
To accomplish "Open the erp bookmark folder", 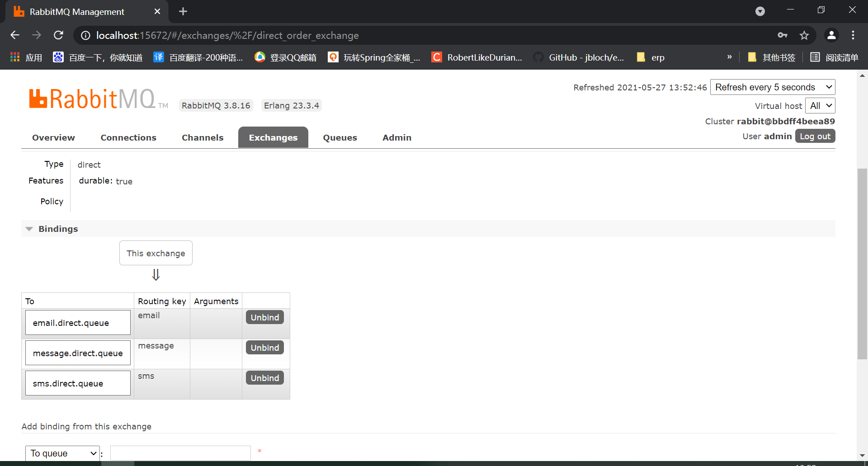I will click(x=651, y=57).
